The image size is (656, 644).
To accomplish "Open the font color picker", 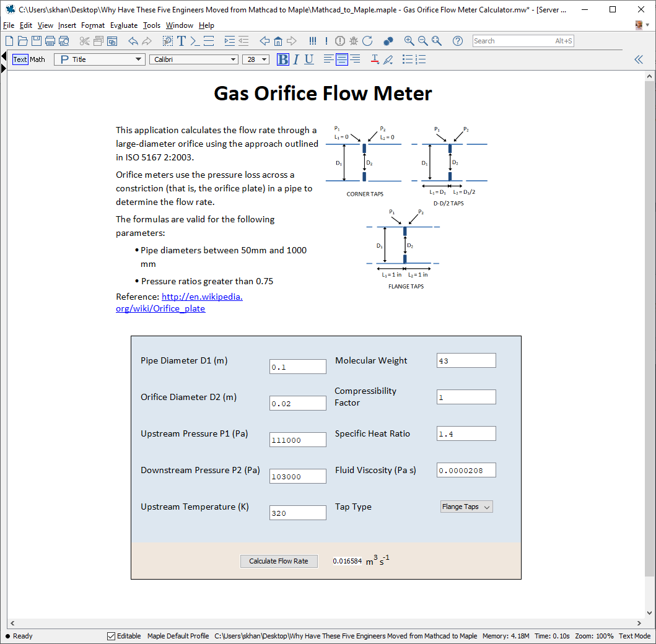I will click(x=375, y=59).
